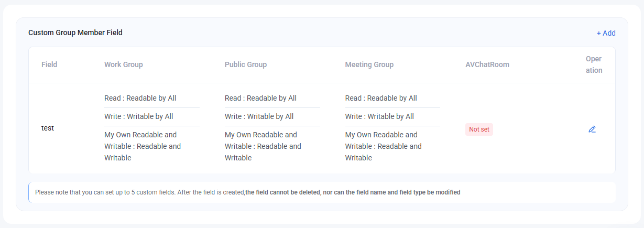Click the Public Group column header
The width and height of the screenshot is (644, 228).
(x=246, y=64)
